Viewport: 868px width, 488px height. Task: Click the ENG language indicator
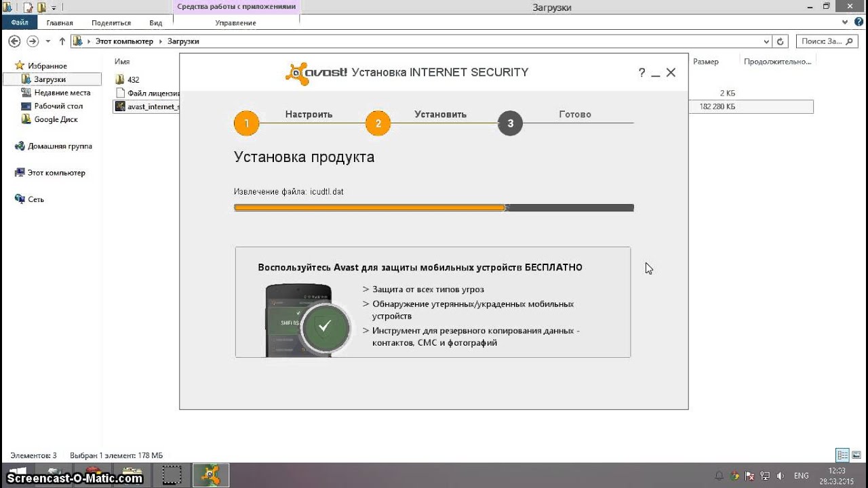coord(802,476)
